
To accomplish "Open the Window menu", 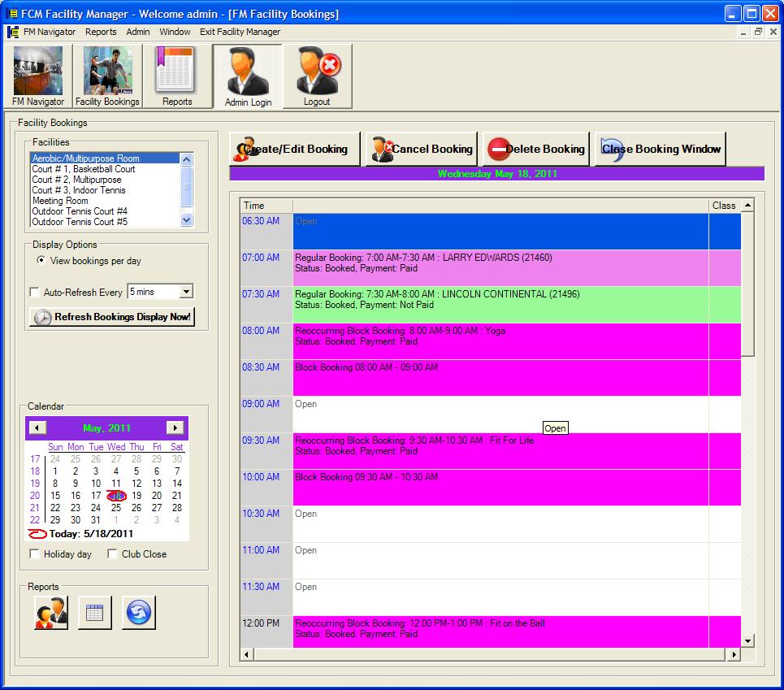I will 175,32.
